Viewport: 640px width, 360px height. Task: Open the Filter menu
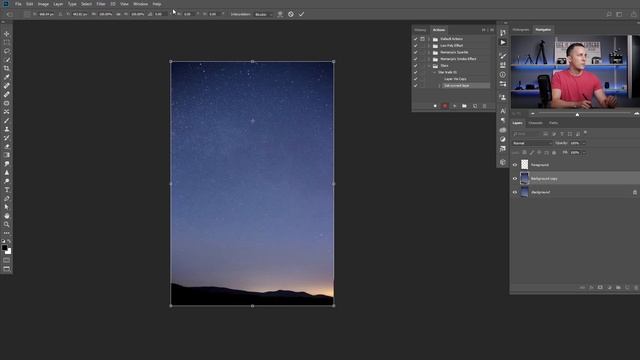[101, 4]
